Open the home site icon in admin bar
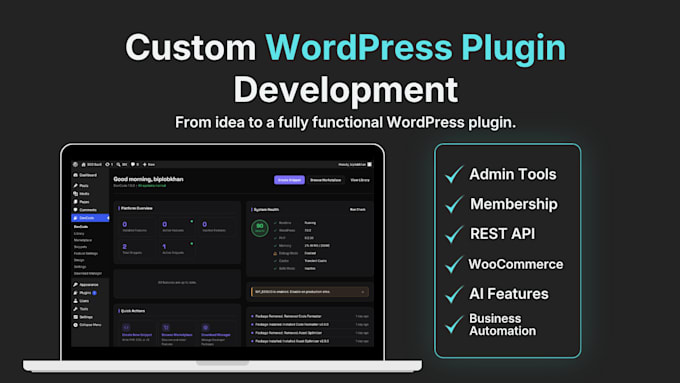This screenshot has height=383, width=680. [x=84, y=164]
